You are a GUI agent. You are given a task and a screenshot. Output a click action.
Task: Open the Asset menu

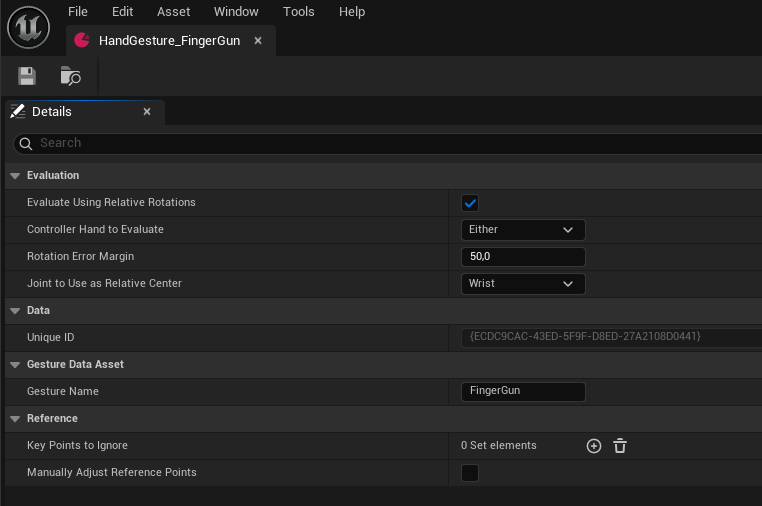pyautogui.click(x=173, y=12)
